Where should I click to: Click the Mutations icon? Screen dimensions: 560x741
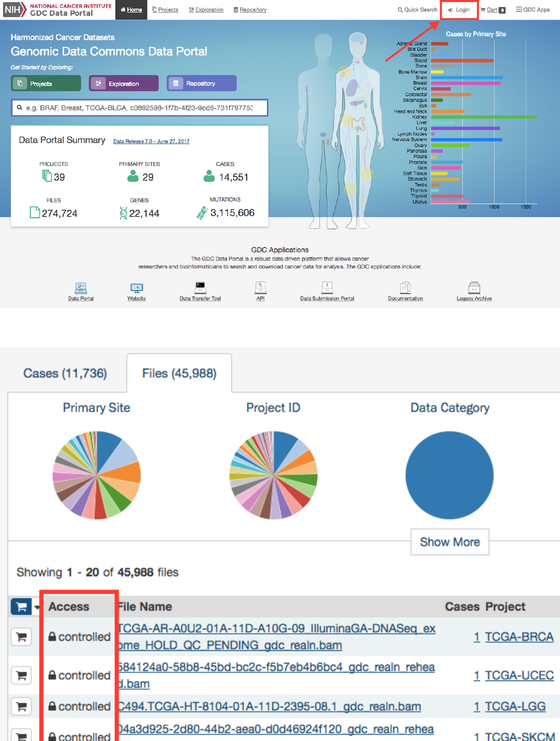(x=202, y=213)
